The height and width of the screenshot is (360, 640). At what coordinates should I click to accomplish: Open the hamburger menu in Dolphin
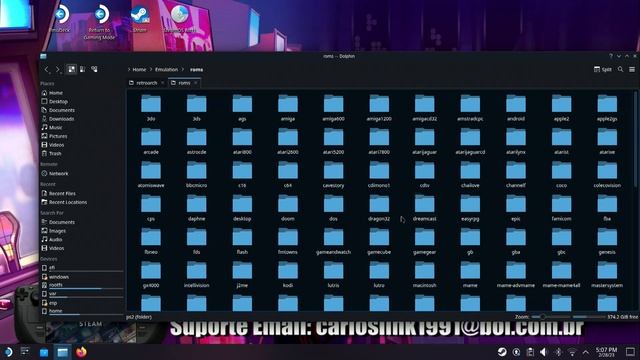[x=632, y=69]
